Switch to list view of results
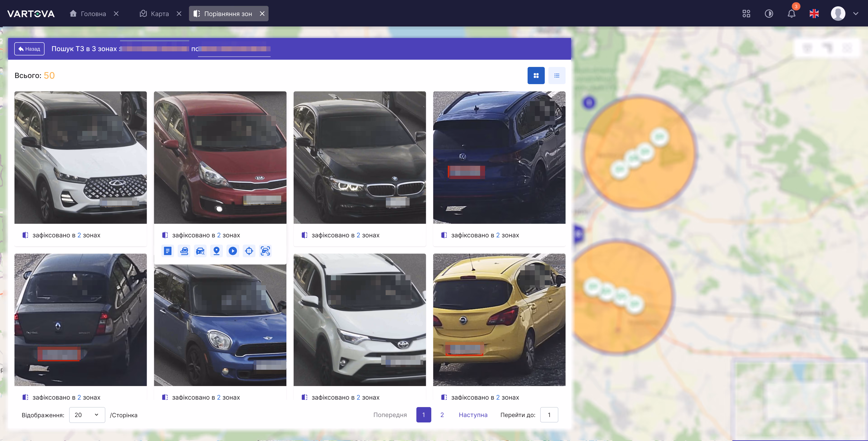The width and height of the screenshot is (868, 441). coord(557,76)
